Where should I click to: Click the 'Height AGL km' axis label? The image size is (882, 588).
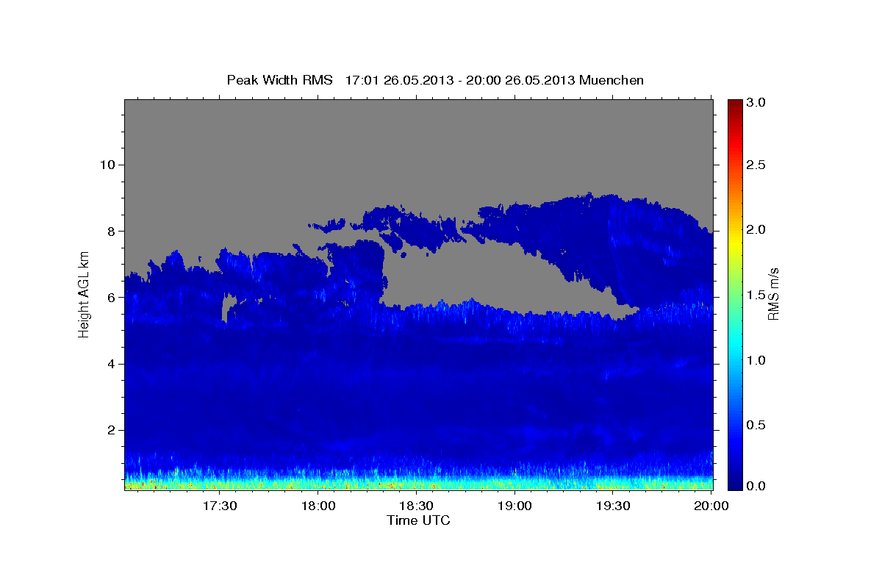85,294
